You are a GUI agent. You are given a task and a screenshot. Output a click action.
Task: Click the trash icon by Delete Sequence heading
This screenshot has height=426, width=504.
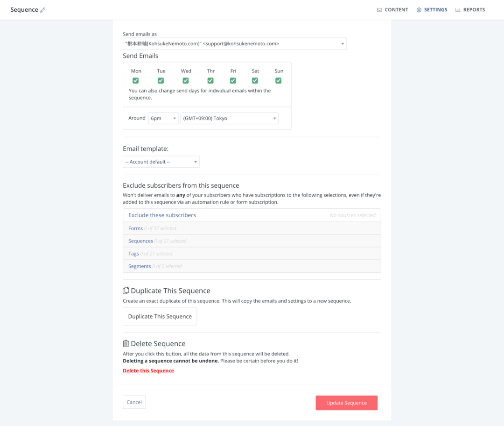126,343
